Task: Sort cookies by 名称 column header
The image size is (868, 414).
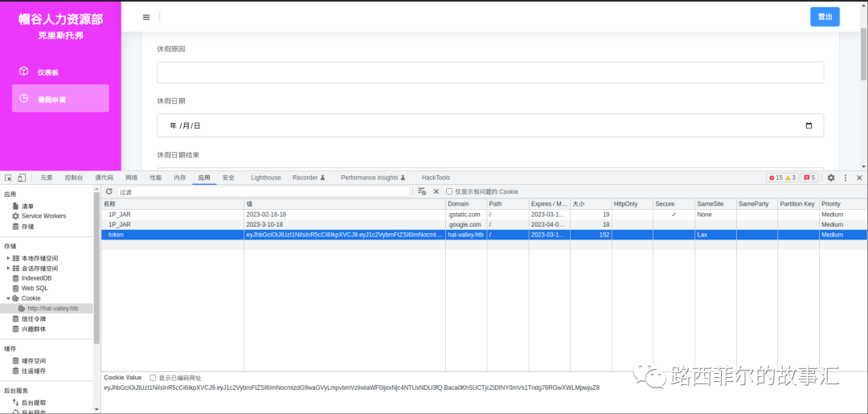Action: 172,204
